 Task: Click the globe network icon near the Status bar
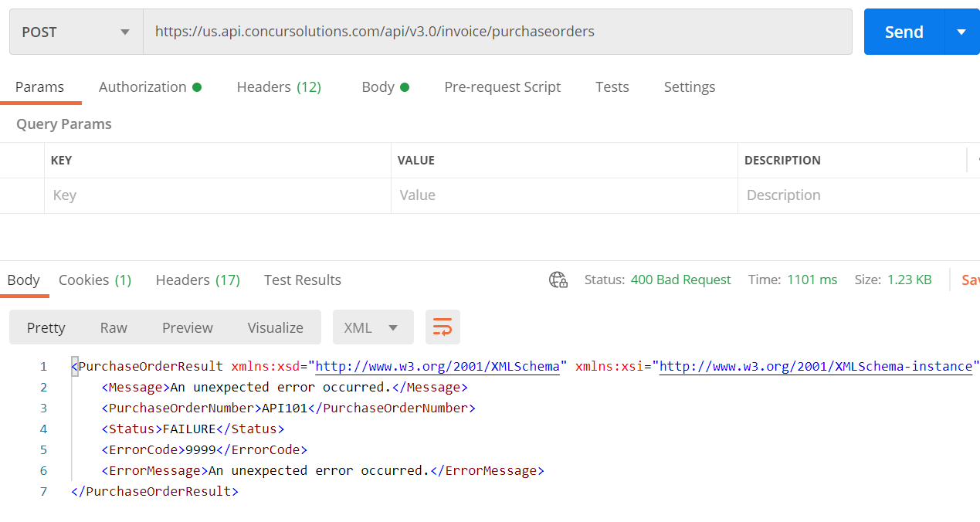click(558, 280)
